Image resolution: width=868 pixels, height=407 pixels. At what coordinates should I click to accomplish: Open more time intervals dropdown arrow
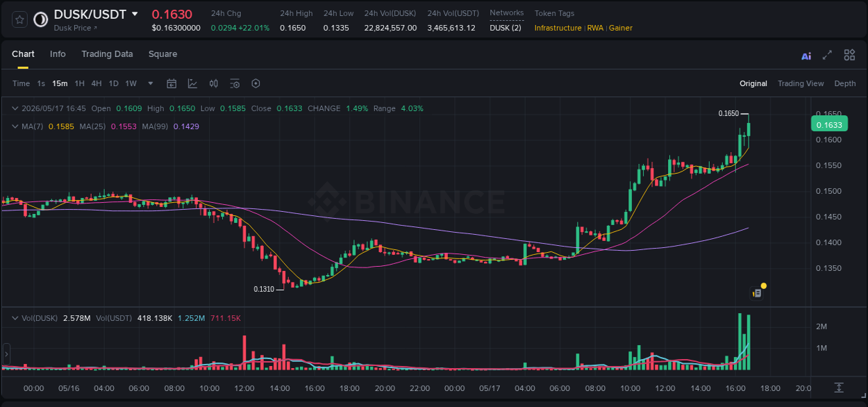tap(151, 83)
